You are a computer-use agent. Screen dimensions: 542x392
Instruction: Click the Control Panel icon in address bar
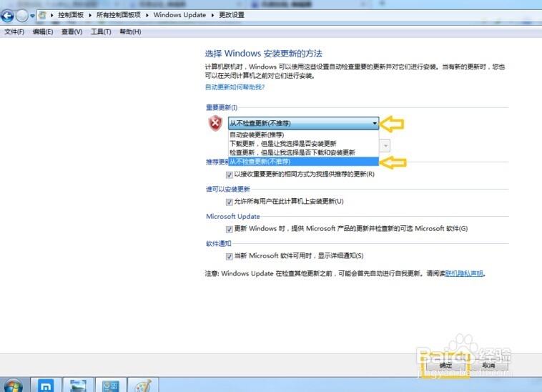[42, 15]
